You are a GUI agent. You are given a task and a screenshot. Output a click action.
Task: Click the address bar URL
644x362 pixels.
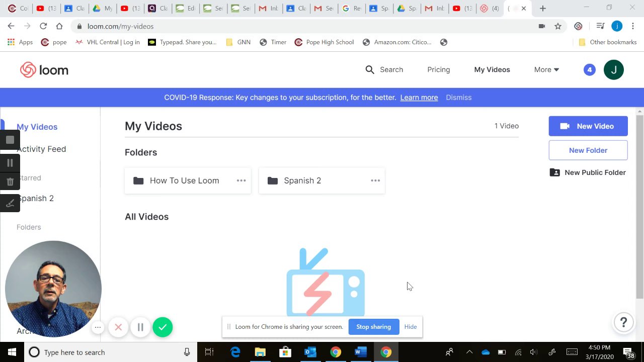120,26
